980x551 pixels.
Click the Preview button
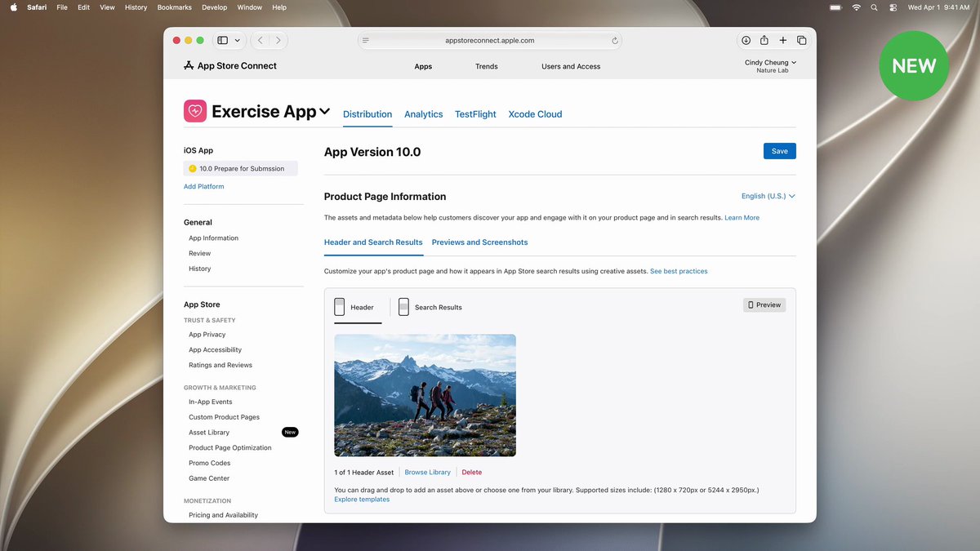(x=764, y=304)
